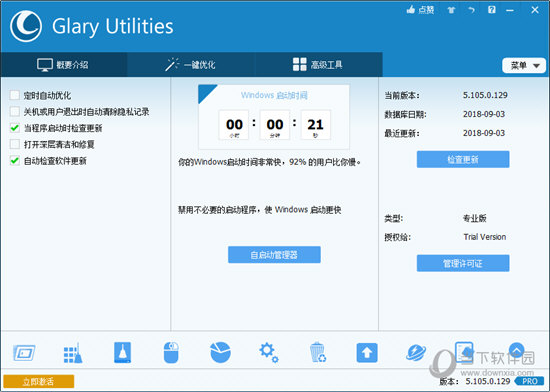Expand the bottom toolbar with the up chevron
This screenshot has width=550, height=392.
tap(516, 350)
